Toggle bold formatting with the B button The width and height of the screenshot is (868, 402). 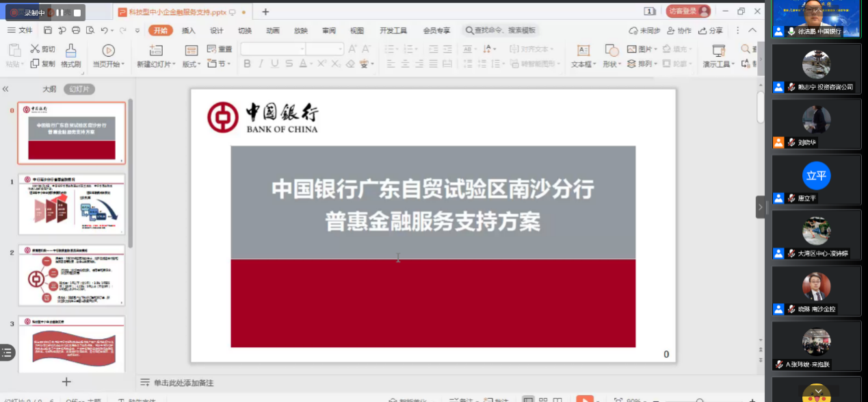pyautogui.click(x=247, y=63)
